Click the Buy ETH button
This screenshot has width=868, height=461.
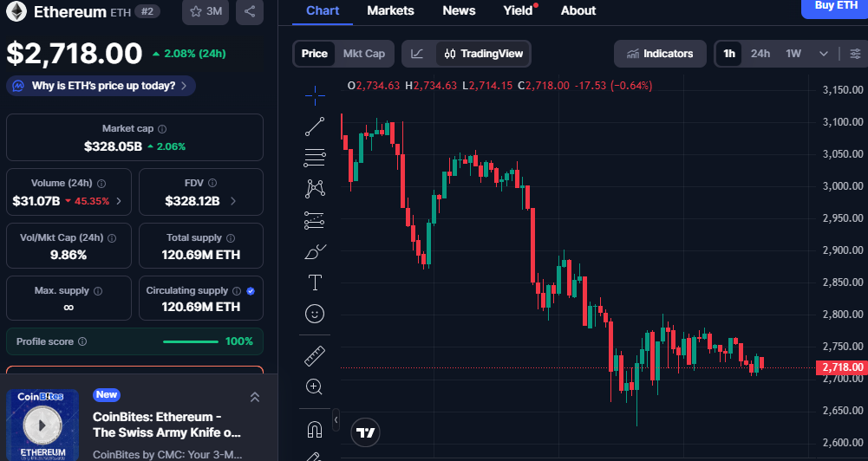834,7
